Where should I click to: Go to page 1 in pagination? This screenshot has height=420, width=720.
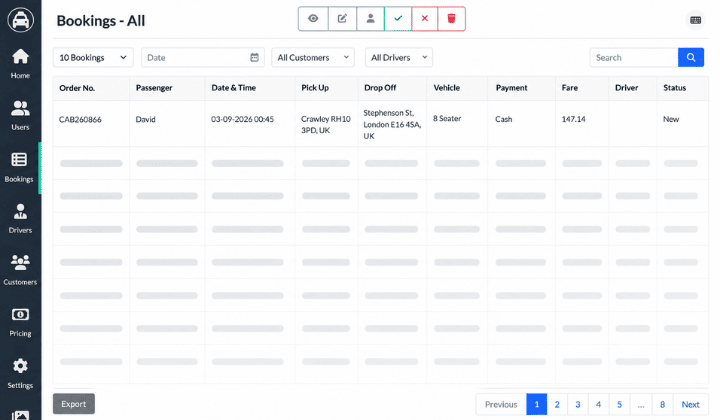point(536,404)
